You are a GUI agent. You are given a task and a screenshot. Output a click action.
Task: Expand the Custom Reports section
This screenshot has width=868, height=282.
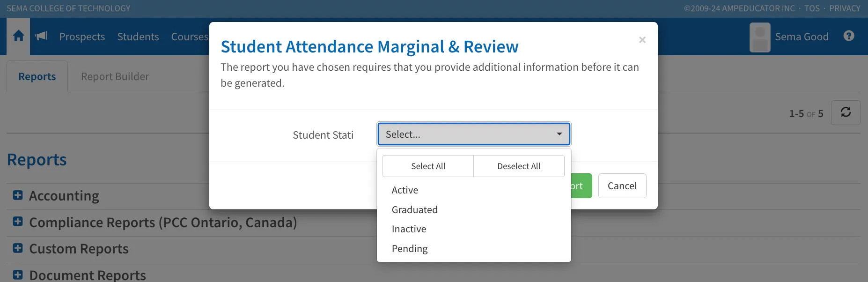click(x=18, y=248)
